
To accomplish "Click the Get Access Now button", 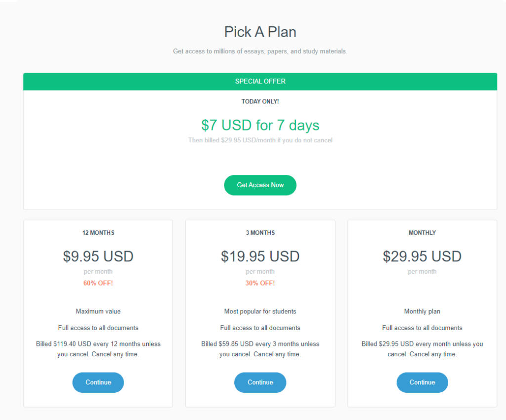I will coord(260,185).
